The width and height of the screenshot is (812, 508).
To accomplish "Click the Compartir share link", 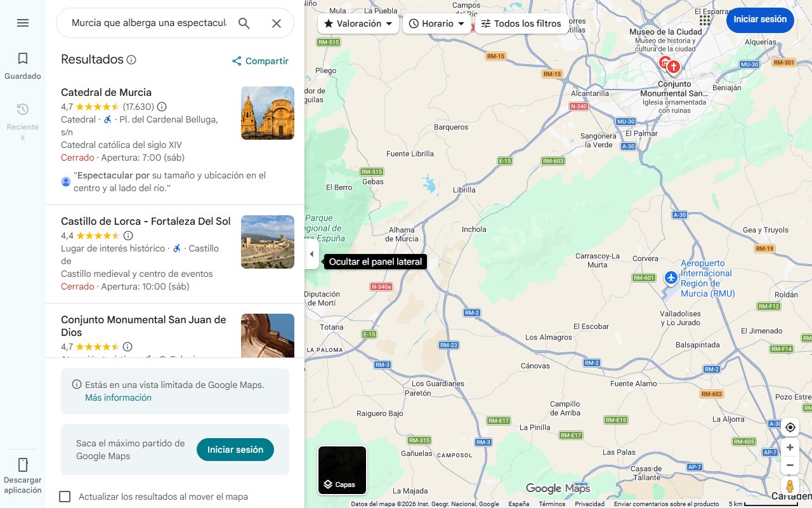I will [260, 61].
